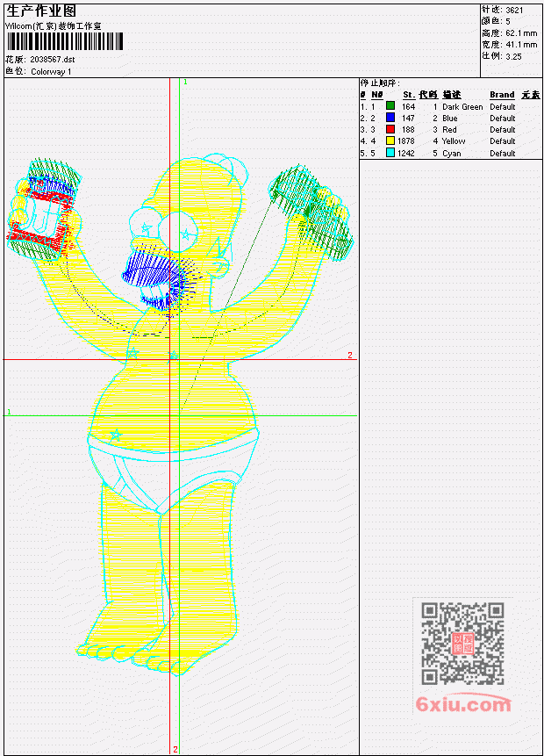This screenshot has height=756, width=544.
Task: Click the height value 62.1 mm
Action: pos(521,33)
